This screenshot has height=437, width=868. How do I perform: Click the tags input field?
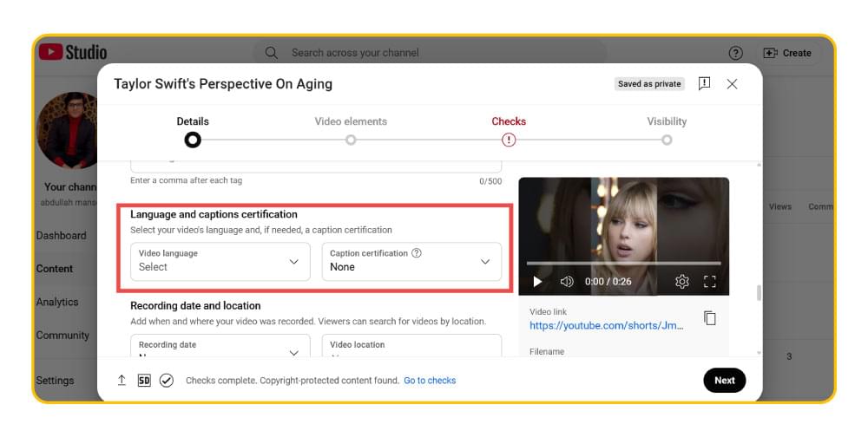click(x=316, y=165)
